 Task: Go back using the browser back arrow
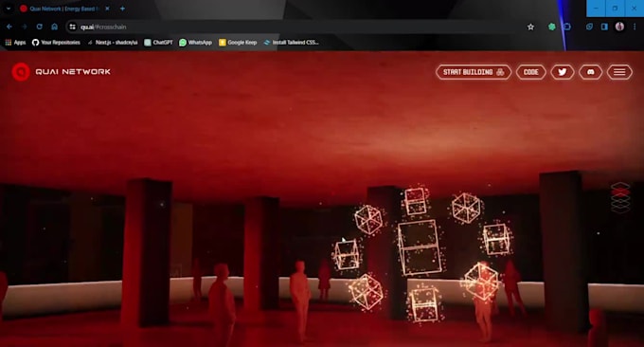pos(9,27)
